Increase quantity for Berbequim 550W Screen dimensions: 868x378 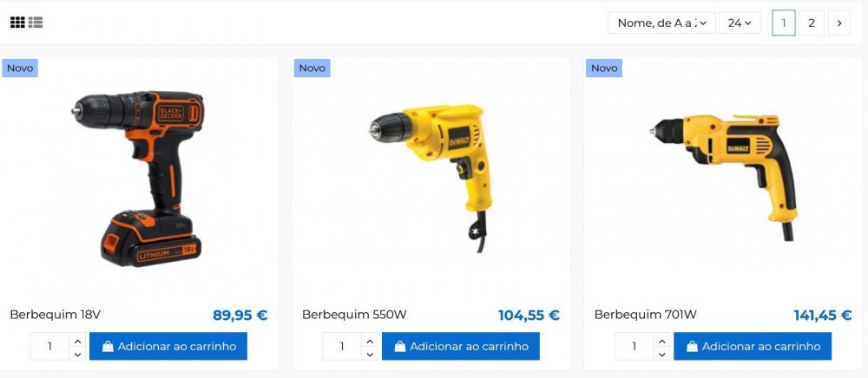370,340
